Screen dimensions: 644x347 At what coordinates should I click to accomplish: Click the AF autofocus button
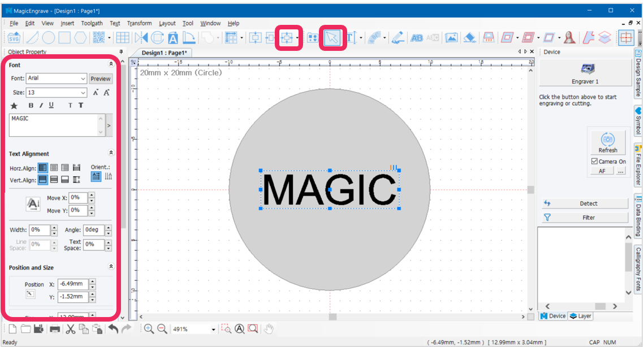click(602, 171)
